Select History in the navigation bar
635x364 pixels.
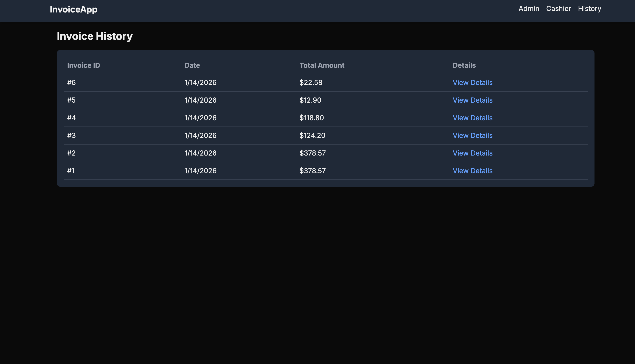tap(589, 9)
